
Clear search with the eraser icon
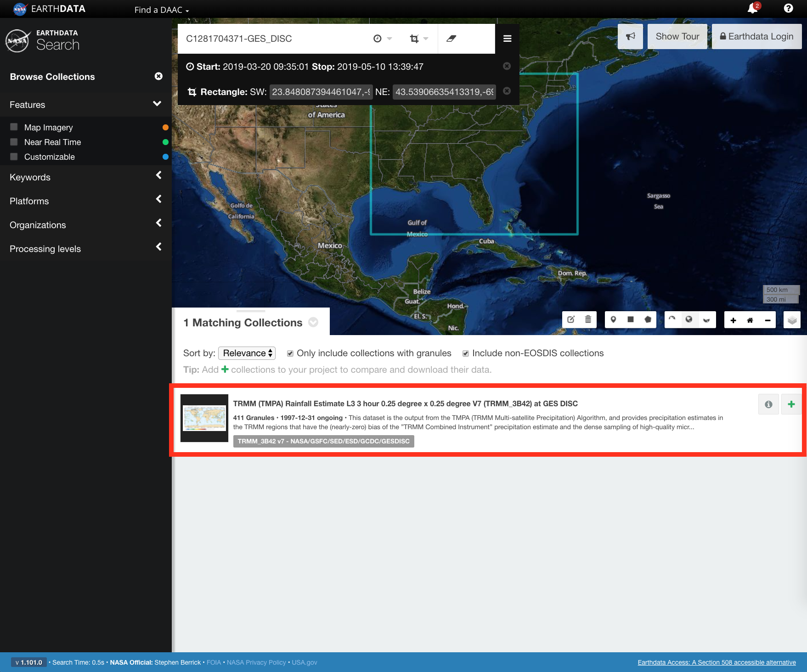coord(451,39)
